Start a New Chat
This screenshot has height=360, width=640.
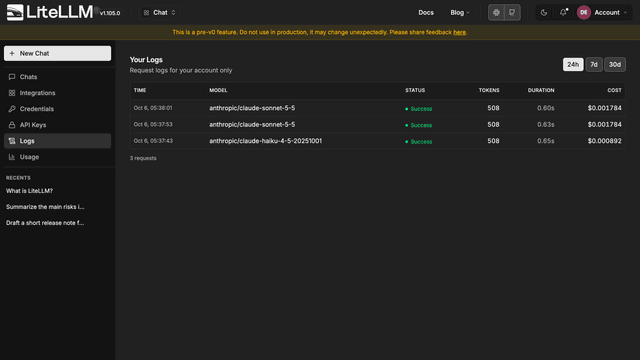pos(58,53)
